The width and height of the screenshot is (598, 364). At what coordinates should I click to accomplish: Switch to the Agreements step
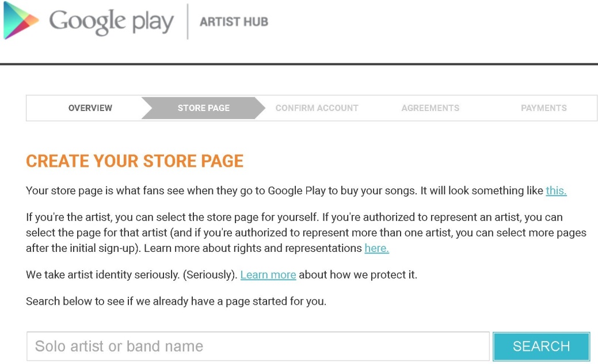click(x=430, y=108)
